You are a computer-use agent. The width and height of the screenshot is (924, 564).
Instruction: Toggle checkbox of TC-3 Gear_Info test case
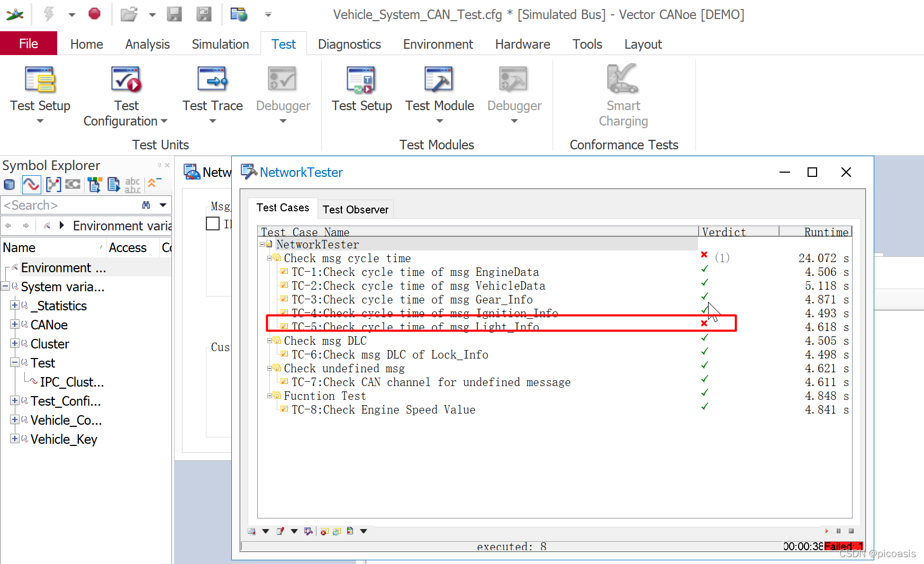284,299
